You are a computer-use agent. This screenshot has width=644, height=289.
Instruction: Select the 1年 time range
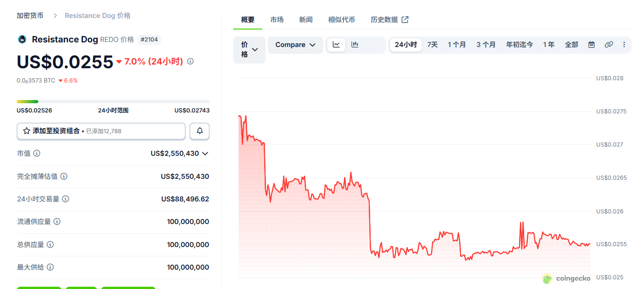(549, 45)
